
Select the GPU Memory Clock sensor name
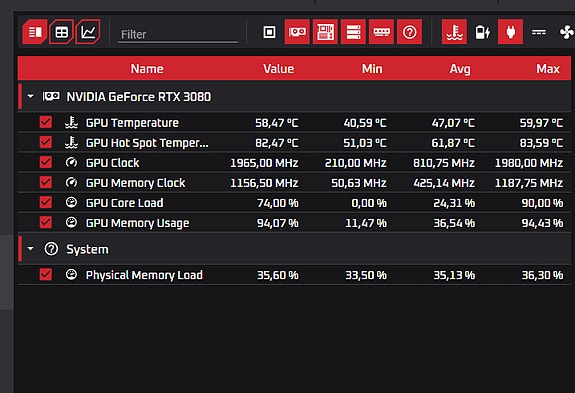[135, 183]
